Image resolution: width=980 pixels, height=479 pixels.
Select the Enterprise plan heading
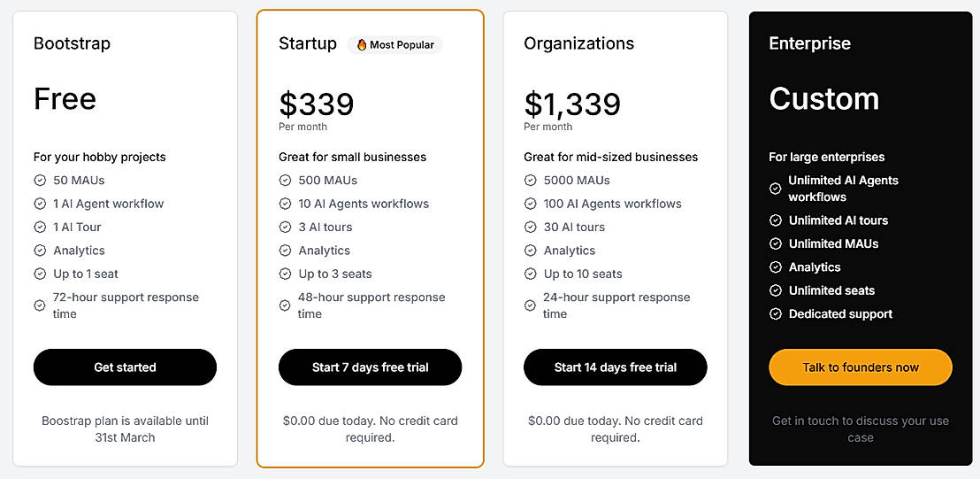pyautogui.click(x=809, y=43)
